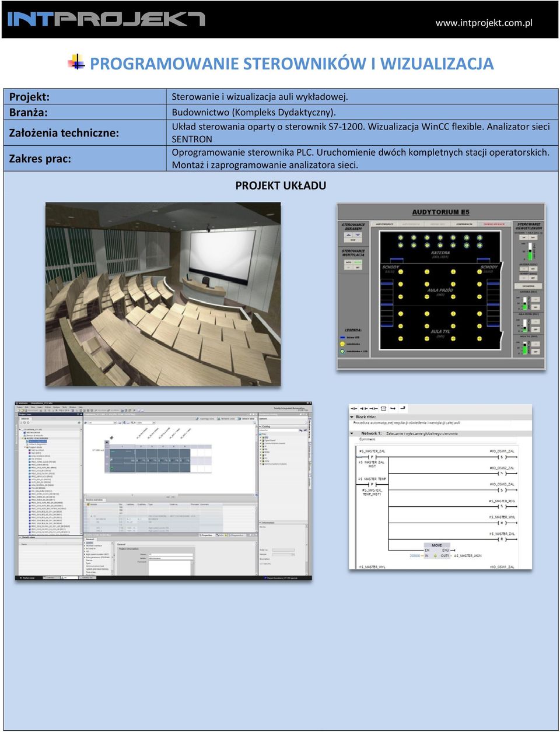
Task: Click first yellow lamp in AULA PRZÓD area
Action: pyautogui.click(x=401, y=272)
